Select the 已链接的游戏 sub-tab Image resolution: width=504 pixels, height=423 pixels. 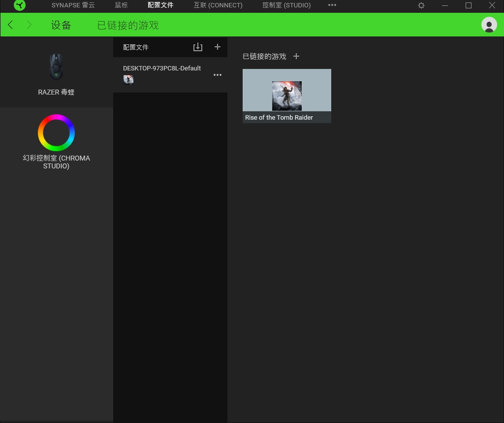coord(128,25)
